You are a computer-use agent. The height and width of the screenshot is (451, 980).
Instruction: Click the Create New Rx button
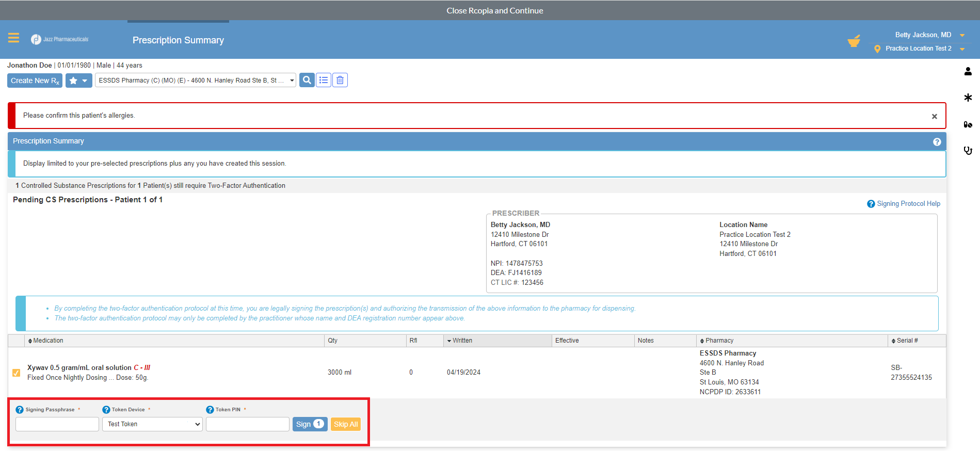pos(35,80)
